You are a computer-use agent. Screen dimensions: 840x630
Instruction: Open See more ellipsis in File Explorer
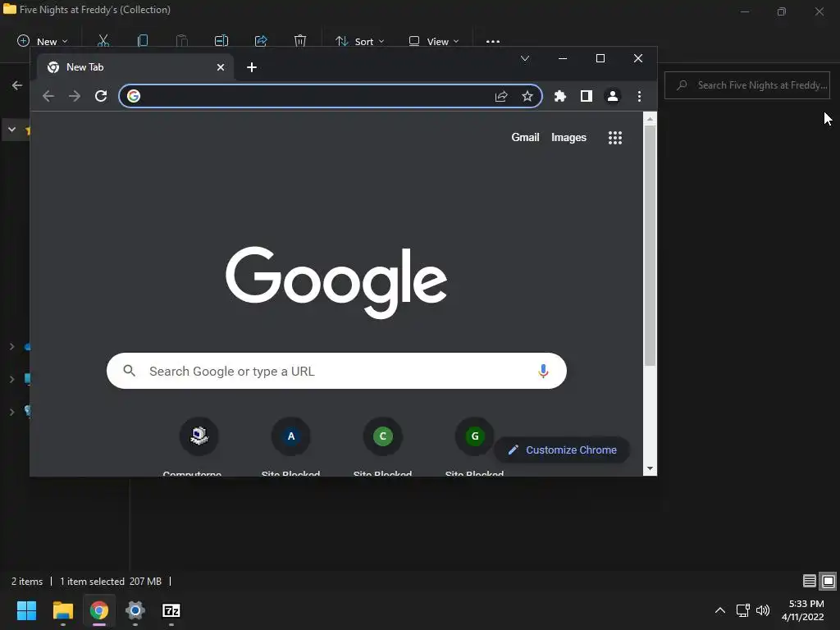coord(493,41)
